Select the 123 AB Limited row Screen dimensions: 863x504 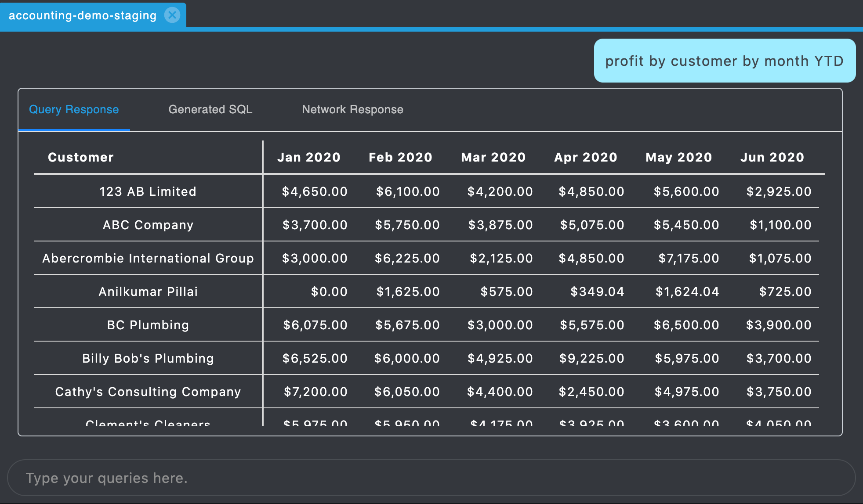click(x=148, y=191)
